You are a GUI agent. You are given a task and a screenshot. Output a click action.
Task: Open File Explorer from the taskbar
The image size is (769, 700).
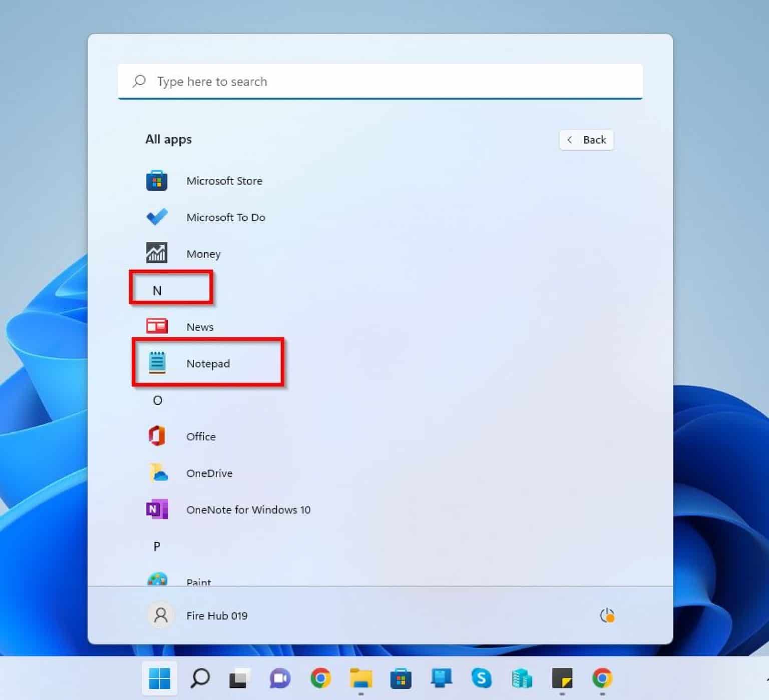pyautogui.click(x=360, y=679)
